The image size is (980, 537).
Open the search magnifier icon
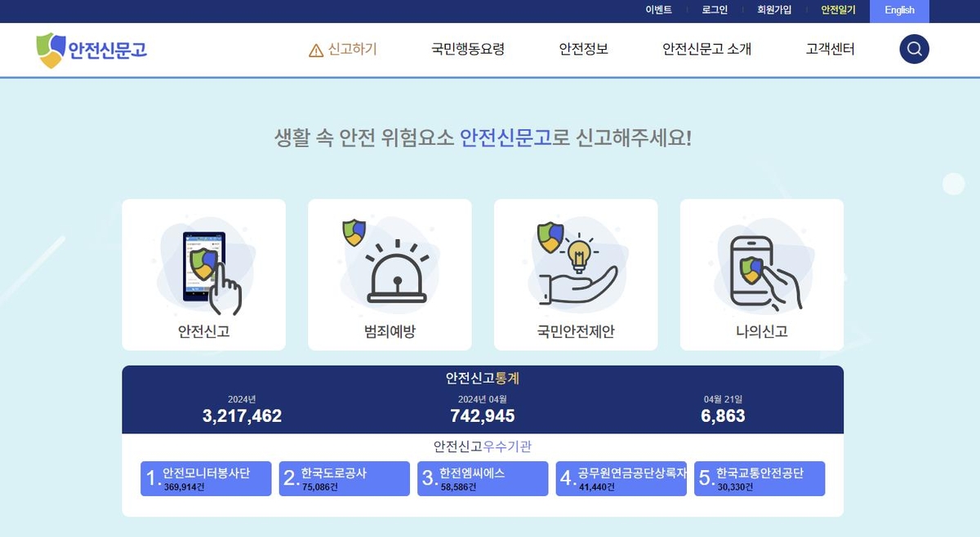coord(915,49)
